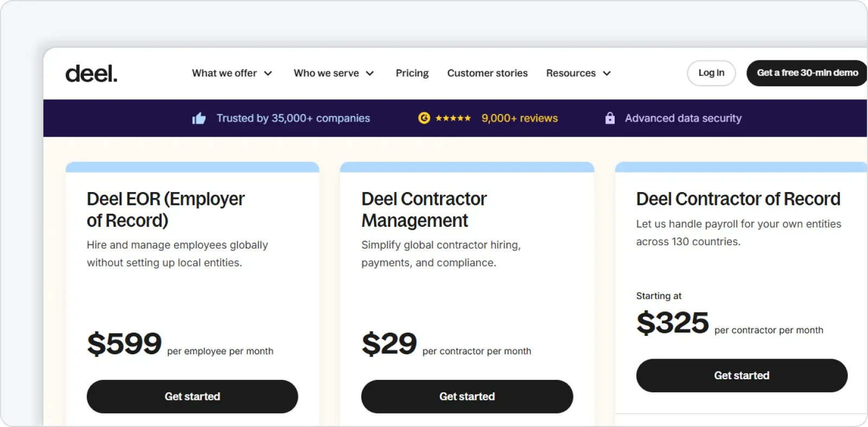This screenshot has width=868, height=427.
Task: Click the five-star rating icons
Action: click(453, 118)
